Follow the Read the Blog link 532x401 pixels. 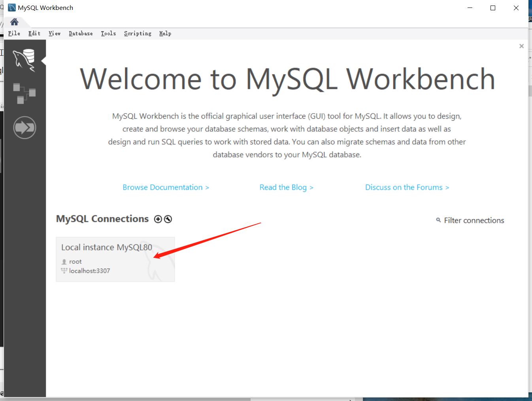click(x=287, y=187)
